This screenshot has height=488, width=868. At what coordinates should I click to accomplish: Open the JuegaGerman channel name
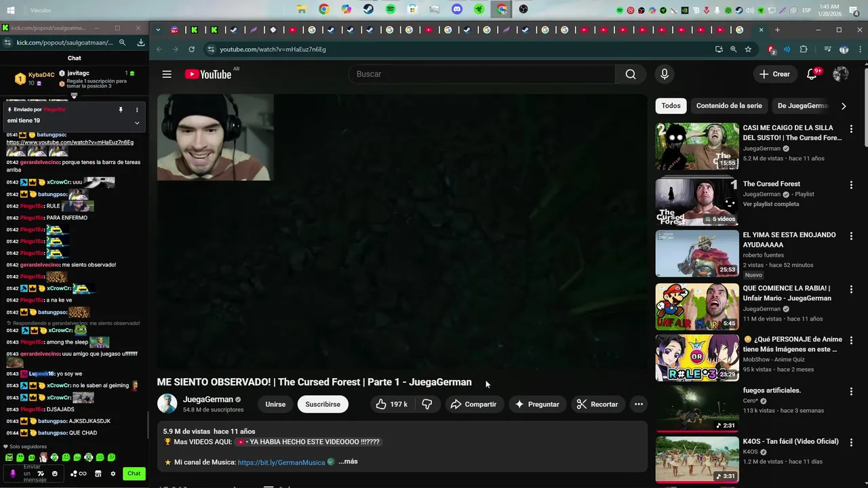[208, 399]
